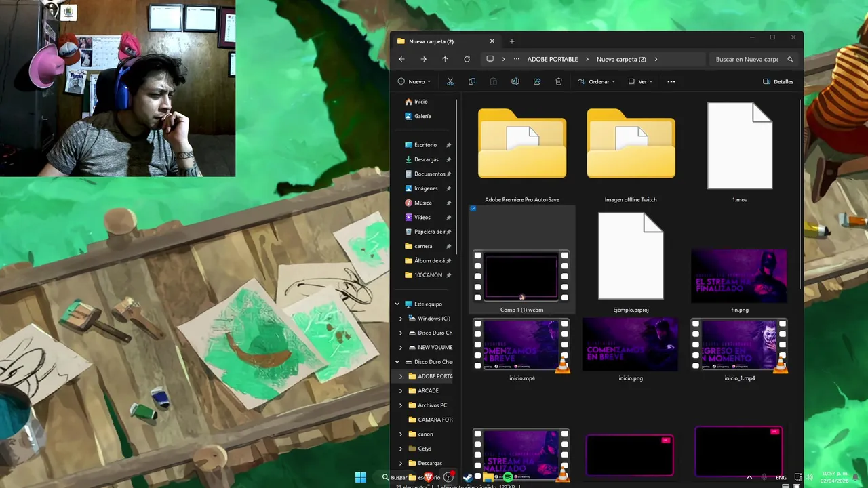The image size is (868, 488).
Task: Click the volume speaker icon in system tray
Action: (x=809, y=477)
